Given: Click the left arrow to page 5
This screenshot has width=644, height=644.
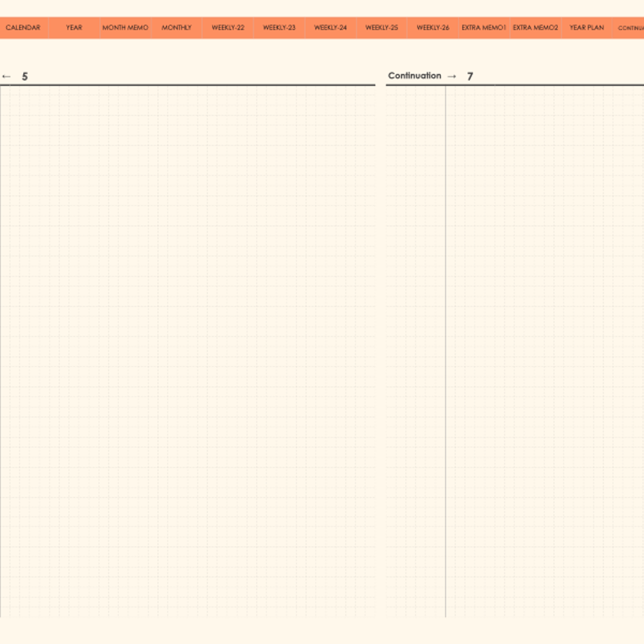Looking at the screenshot, I should [x=6, y=76].
